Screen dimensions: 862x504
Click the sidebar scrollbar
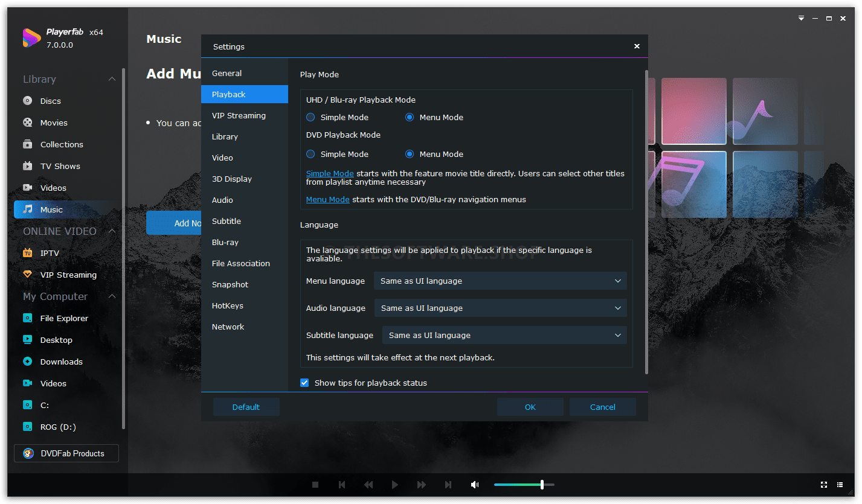click(124, 248)
